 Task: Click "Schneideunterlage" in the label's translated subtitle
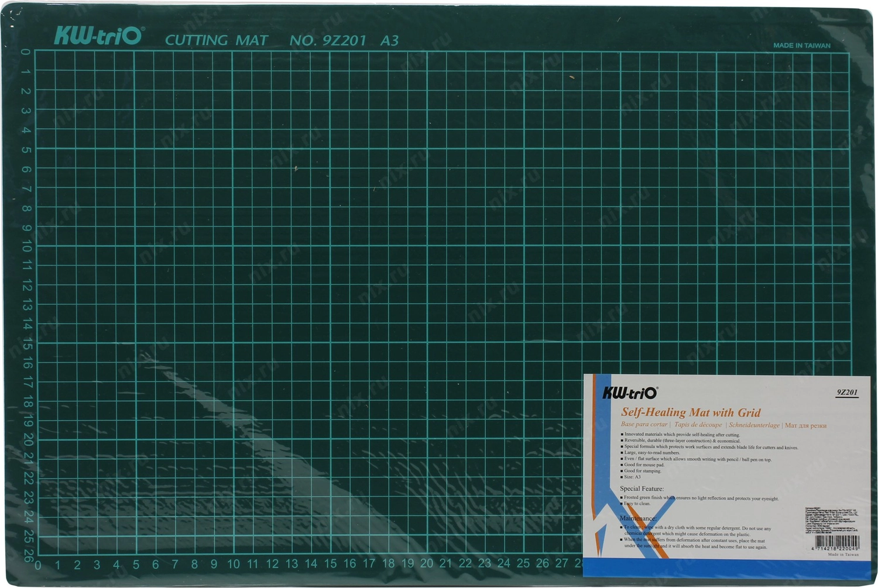[x=754, y=425]
